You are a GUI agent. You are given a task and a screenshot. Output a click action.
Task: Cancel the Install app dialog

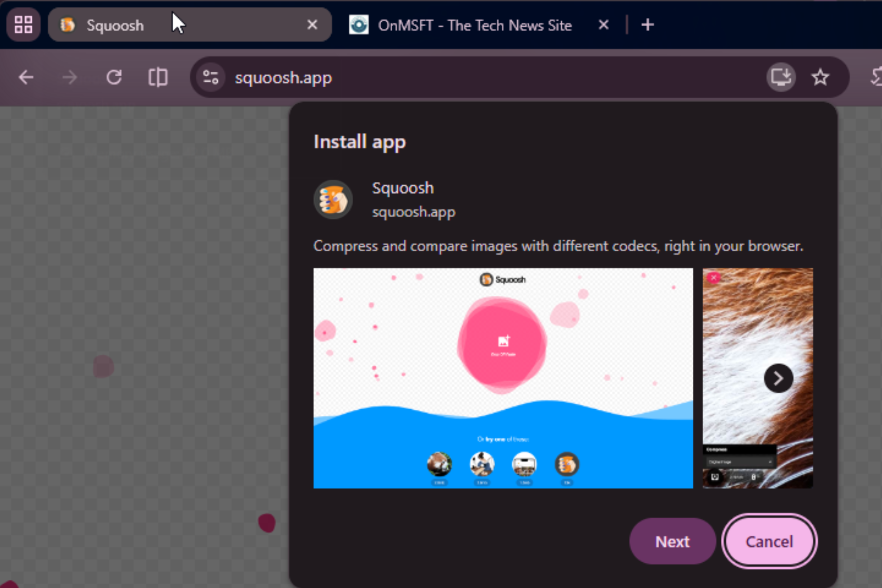tap(769, 542)
